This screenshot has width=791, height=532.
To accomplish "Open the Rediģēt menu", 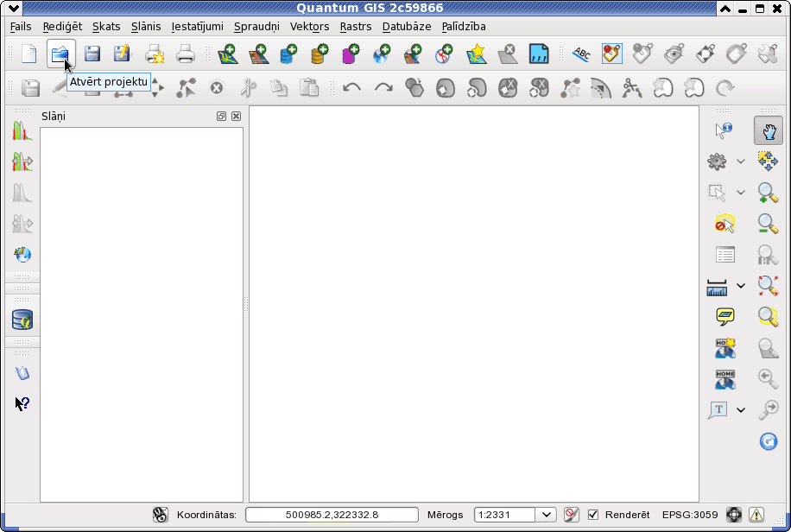I will tap(62, 26).
